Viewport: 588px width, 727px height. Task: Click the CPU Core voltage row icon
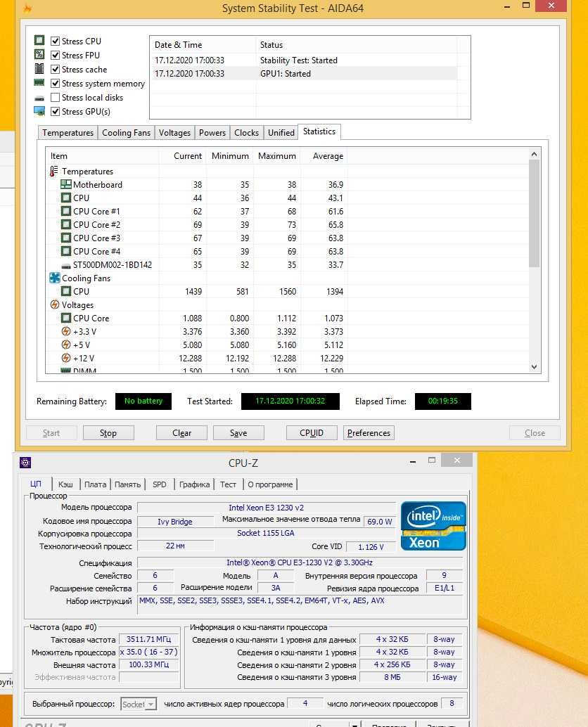pos(66,318)
